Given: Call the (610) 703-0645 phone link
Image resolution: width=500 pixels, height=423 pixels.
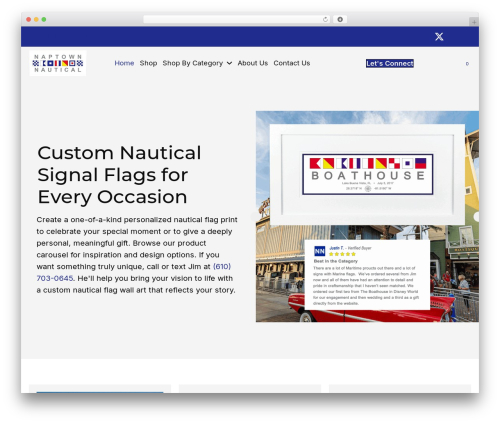Looking at the screenshot, I should 134,272.
